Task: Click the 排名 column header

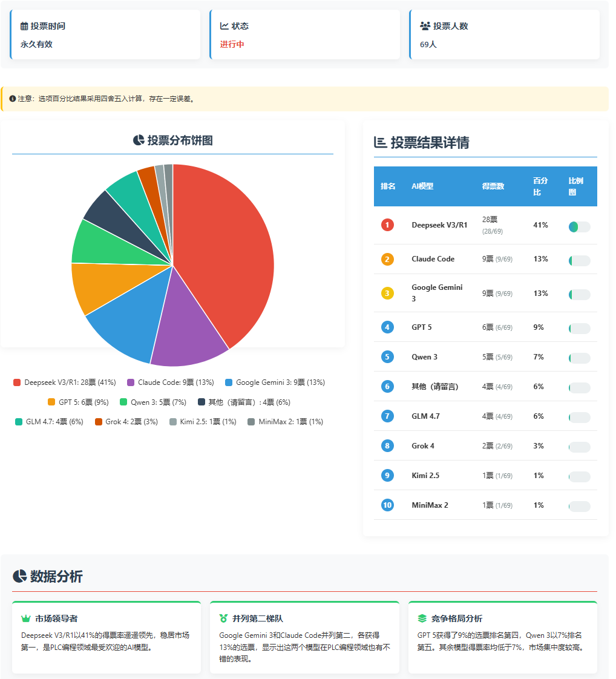Action: (388, 186)
